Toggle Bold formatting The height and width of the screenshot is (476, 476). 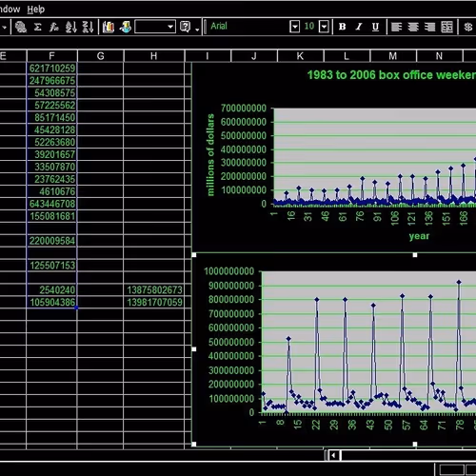(x=342, y=27)
